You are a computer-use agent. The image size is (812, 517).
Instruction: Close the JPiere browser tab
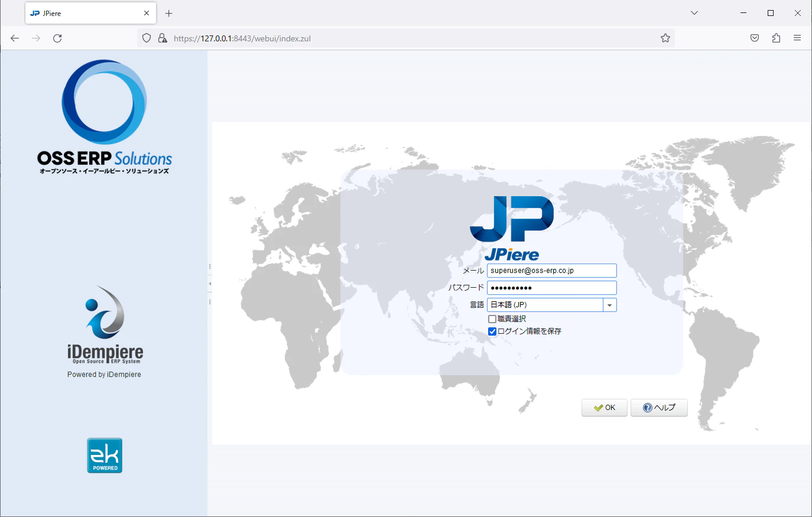click(x=147, y=13)
